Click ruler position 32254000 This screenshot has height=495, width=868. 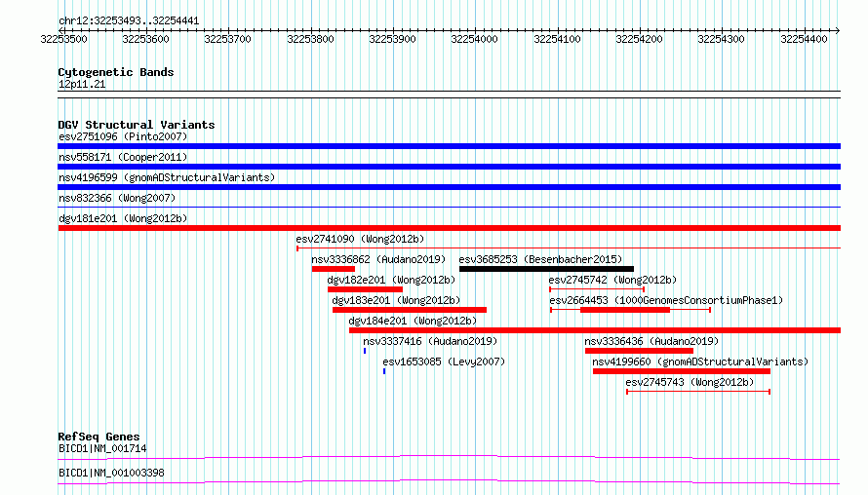(474, 39)
